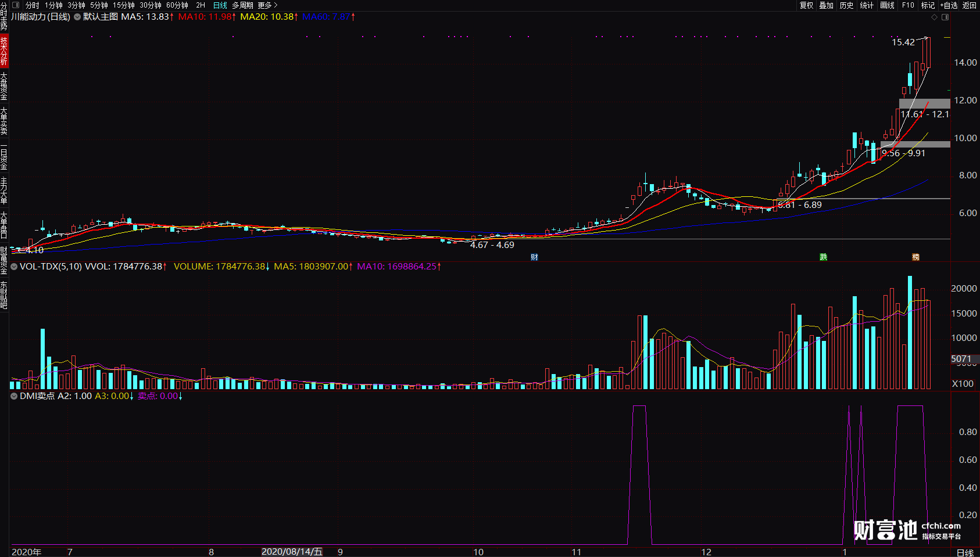Image resolution: width=980 pixels, height=557 pixels.
Task: Click the 标记 mark button
Action: click(928, 5)
